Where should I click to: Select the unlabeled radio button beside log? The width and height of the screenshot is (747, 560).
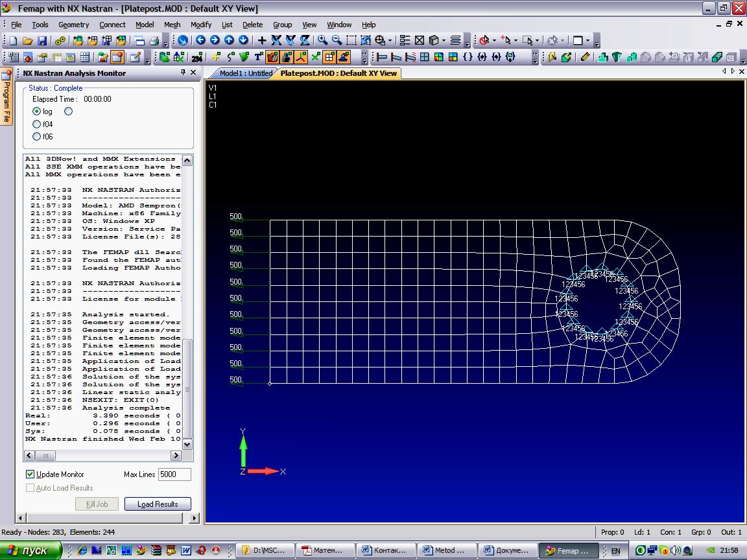pos(69,111)
